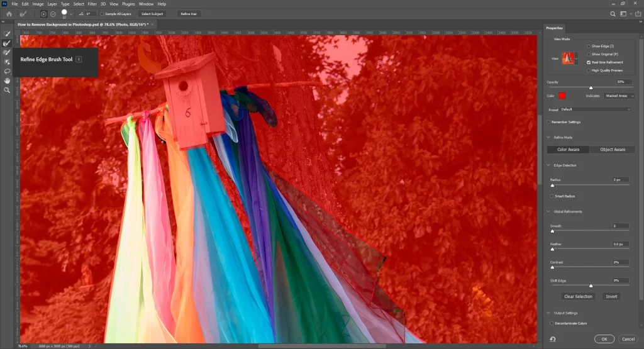Open the Layer menu
This screenshot has width=644, height=349.
[52, 4]
